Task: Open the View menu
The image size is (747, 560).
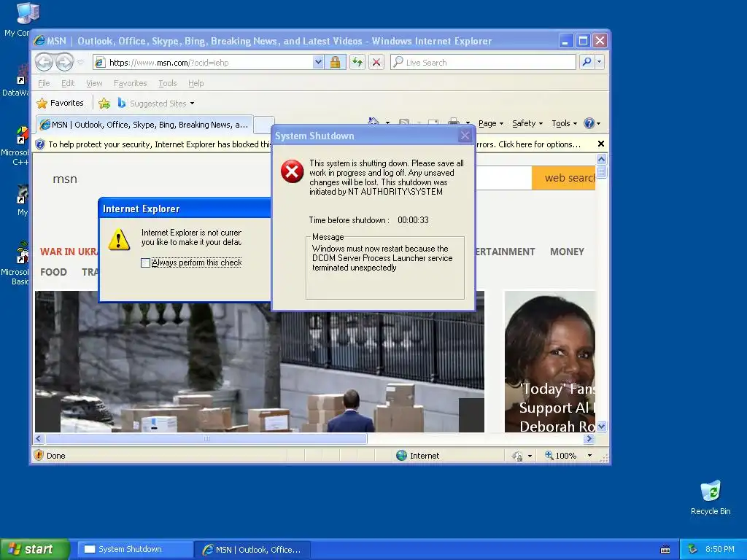Action: 94,83
